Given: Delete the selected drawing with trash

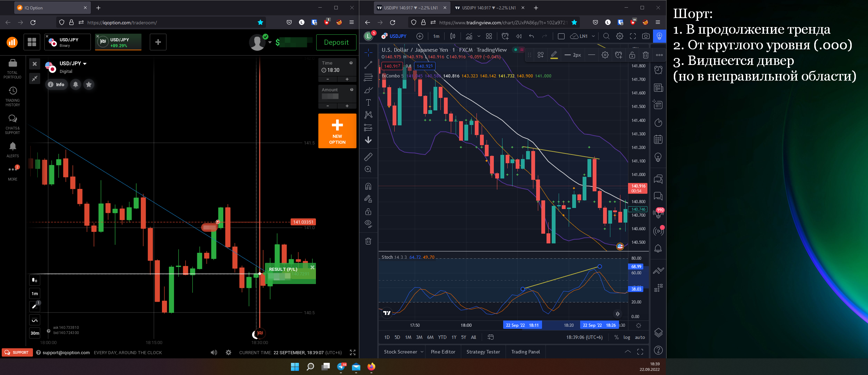Looking at the screenshot, I should (645, 55).
